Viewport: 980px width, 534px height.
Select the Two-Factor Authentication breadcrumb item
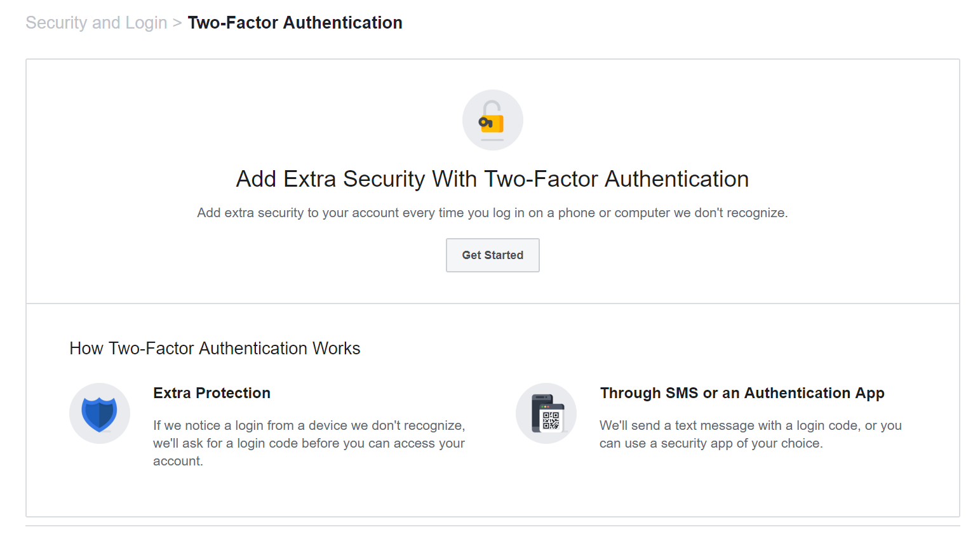click(295, 22)
